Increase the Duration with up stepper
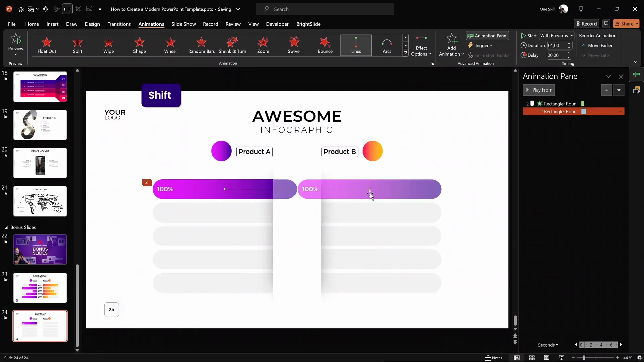This screenshot has height=362, width=644. [x=569, y=43]
